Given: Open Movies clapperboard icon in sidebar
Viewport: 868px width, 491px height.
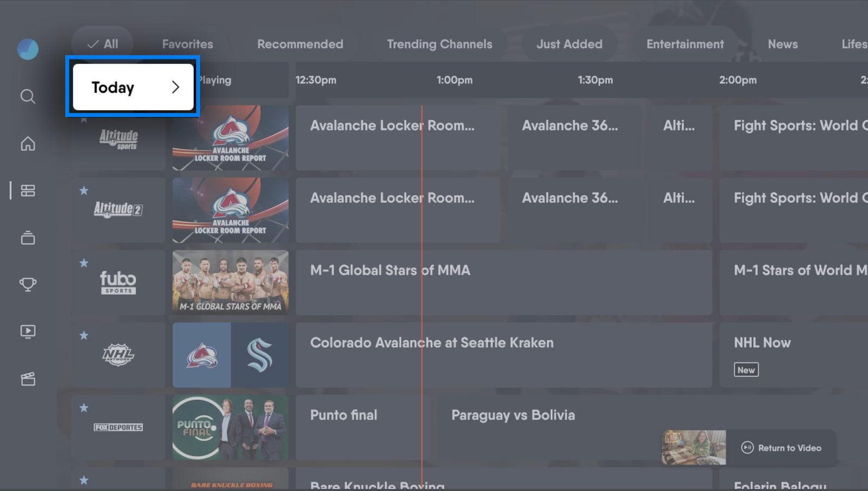Looking at the screenshot, I should 28,379.
